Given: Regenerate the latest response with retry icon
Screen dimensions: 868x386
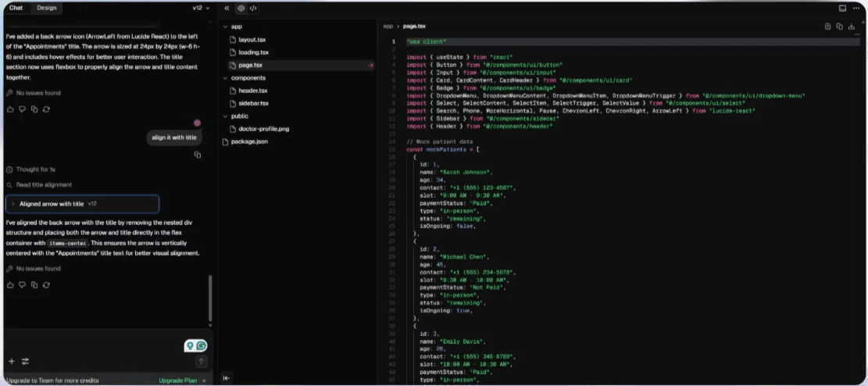Looking at the screenshot, I should point(47,285).
